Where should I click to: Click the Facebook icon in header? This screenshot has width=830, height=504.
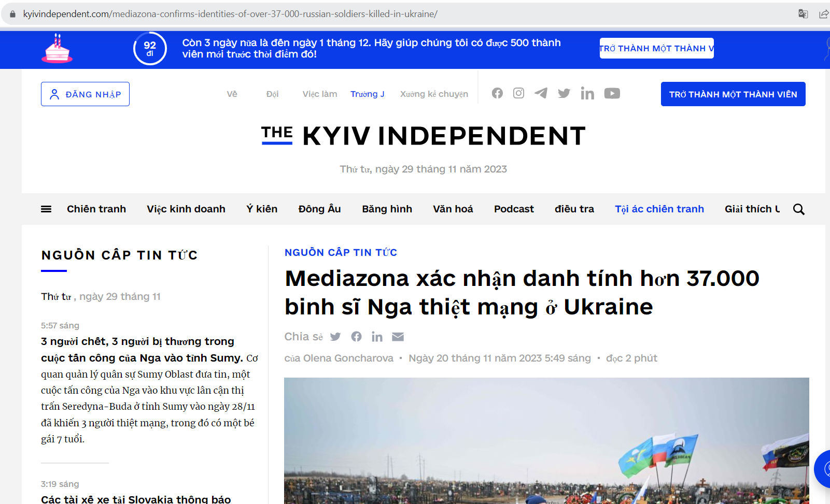497,93
